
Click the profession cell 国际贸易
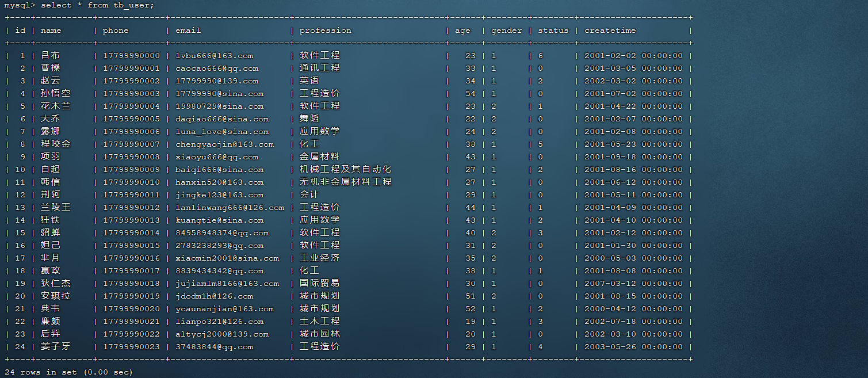click(320, 284)
